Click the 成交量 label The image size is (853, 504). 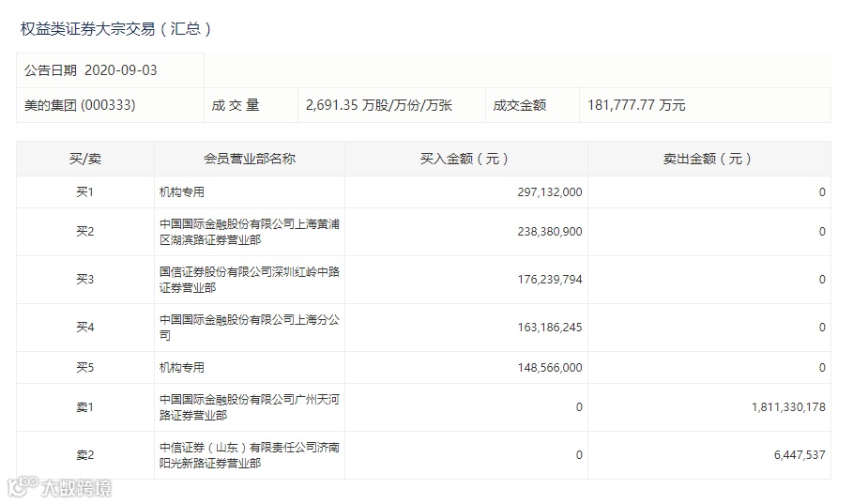point(235,105)
